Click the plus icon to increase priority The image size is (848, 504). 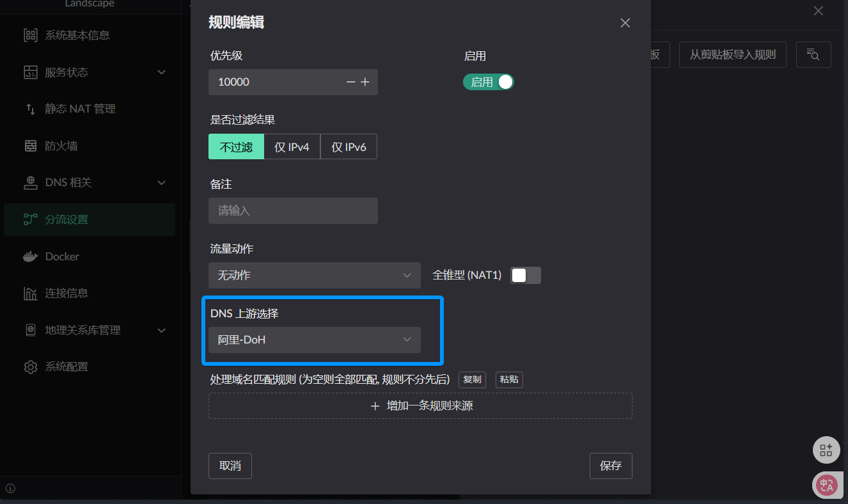point(365,82)
